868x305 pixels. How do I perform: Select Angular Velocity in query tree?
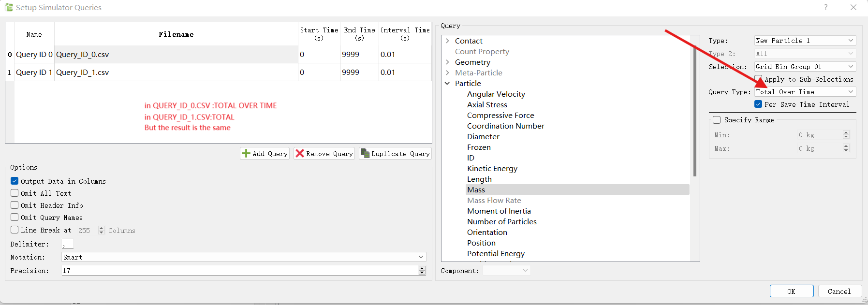click(x=496, y=94)
